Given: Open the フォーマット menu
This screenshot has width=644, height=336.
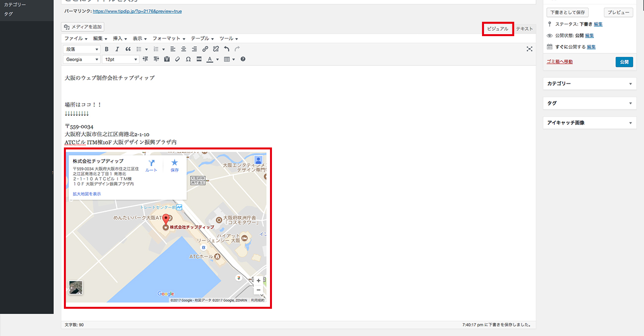Looking at the screenshot, I should pyautogui.click(x=169, y=39).
